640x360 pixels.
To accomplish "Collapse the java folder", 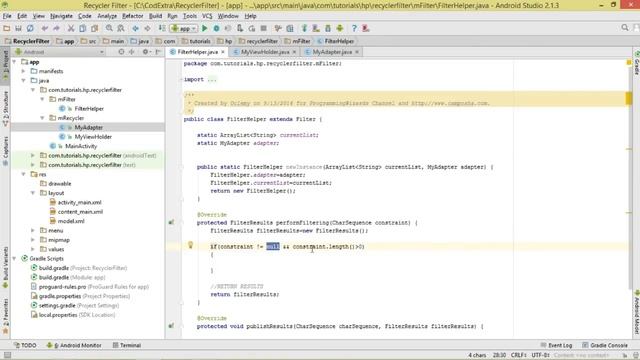I will click(x=24, y=80).
